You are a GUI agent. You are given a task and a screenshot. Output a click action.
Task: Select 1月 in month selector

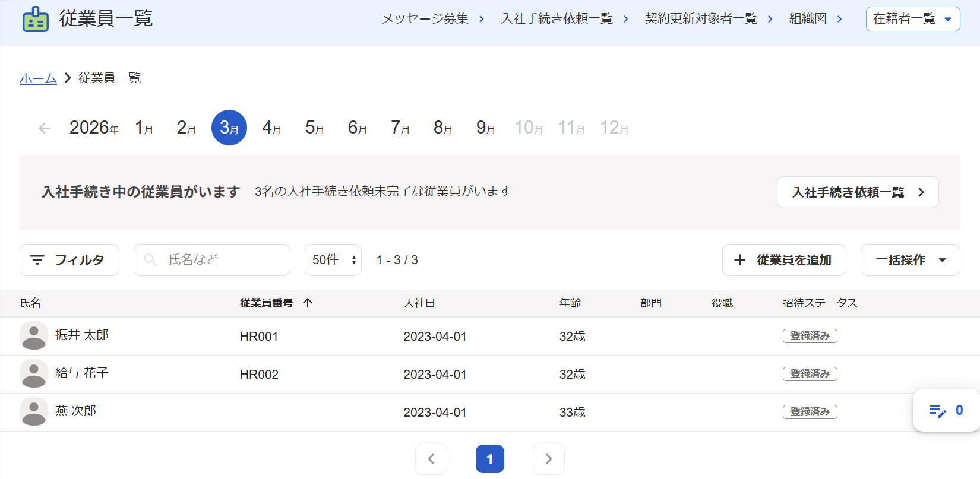click(x=144, y=128)
